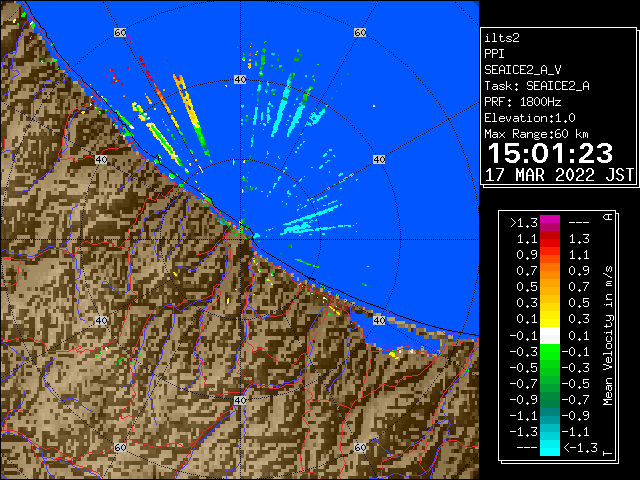Image resolution: width=640 pixels, height=480 pixels.
Task: Click the 'PPI' scan type text
Action: pyautogui.click(x=494, y=54)
